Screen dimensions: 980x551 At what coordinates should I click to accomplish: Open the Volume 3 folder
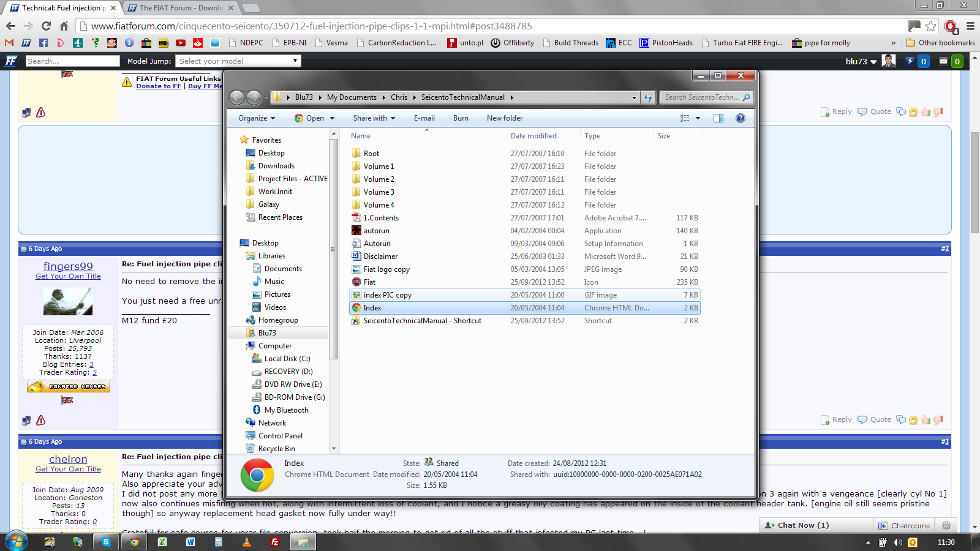tap(379, 192)
